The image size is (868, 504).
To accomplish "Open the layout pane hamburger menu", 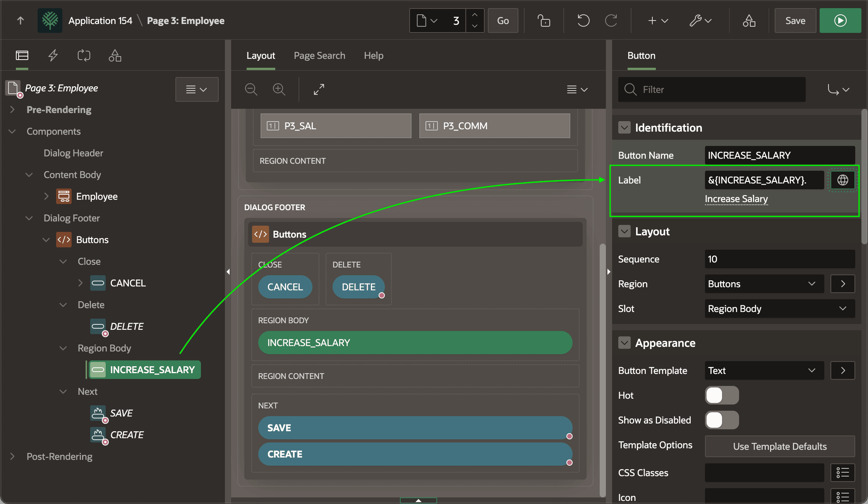I will click(x=577, y=89).
